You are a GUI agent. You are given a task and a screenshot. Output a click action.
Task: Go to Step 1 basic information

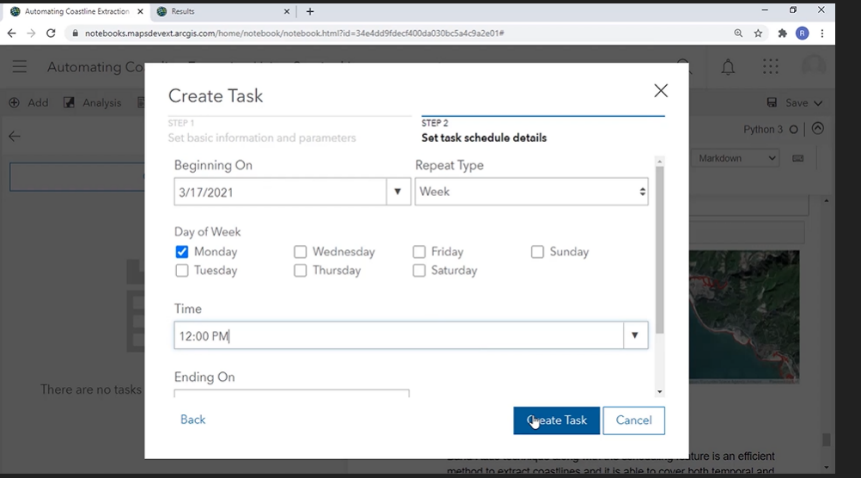click(260, 131)
